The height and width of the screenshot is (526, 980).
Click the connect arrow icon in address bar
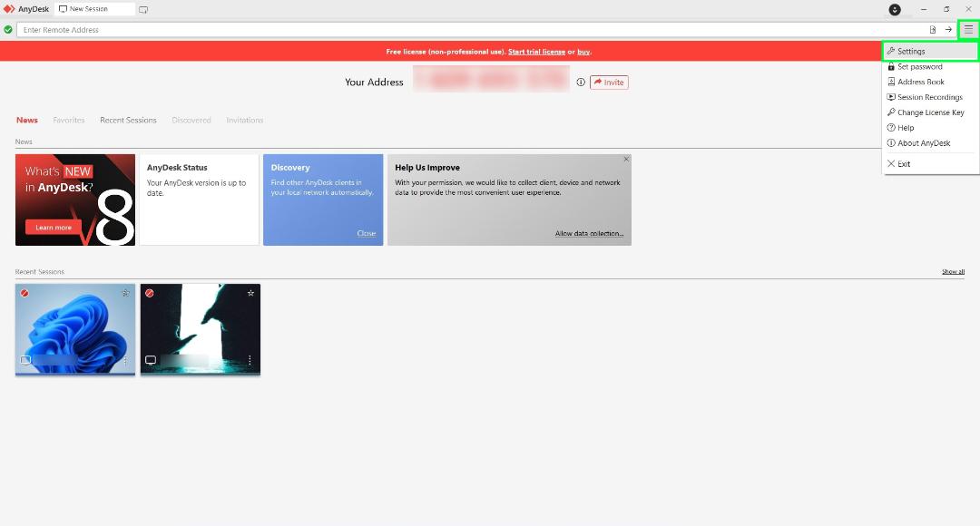point(948,29)
